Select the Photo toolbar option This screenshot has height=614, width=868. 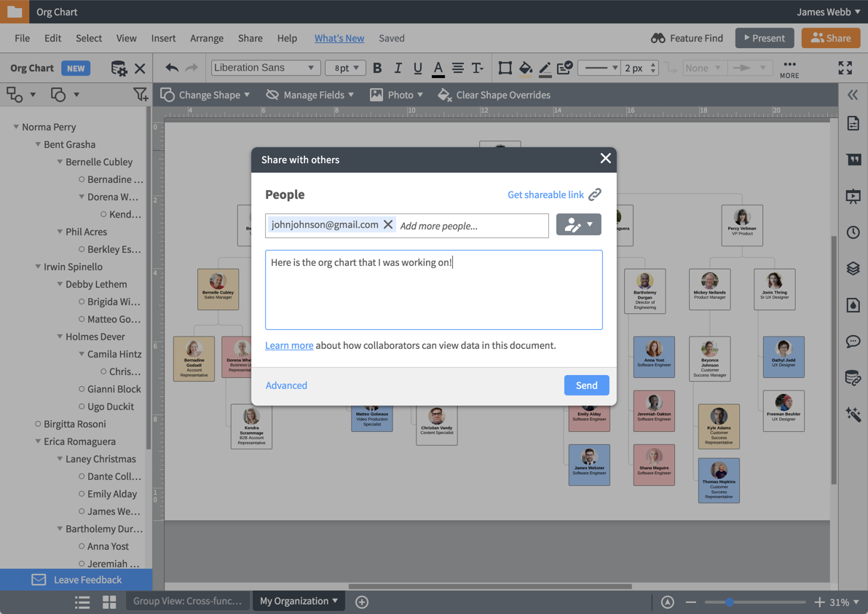[395, 94]
